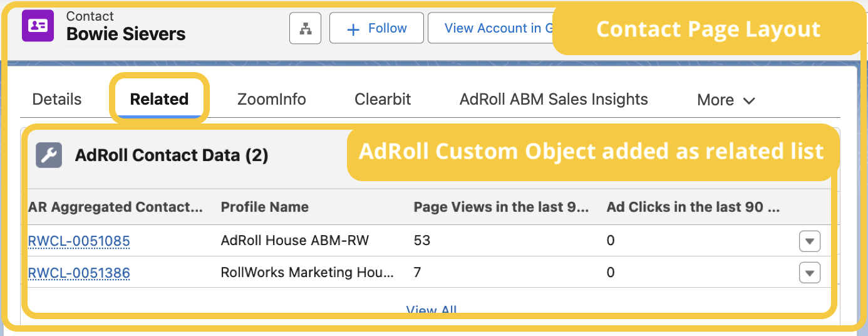Click the purple Contact record icon
This screenshot has height=336, width=868.
pos(38,26)
